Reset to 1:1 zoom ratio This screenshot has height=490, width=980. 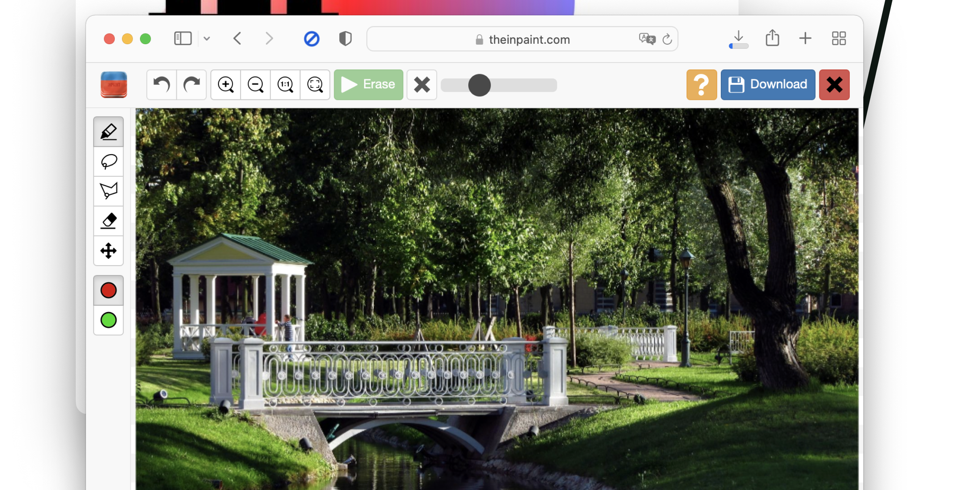tap(285, 84)
